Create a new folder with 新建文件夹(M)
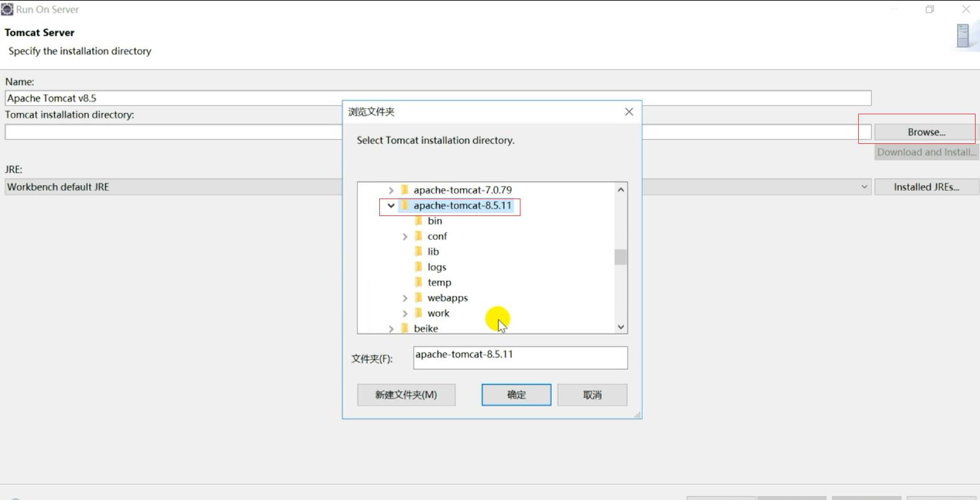Image resolution: width=980 pixels, height=500 pixels. coord(406,394)
